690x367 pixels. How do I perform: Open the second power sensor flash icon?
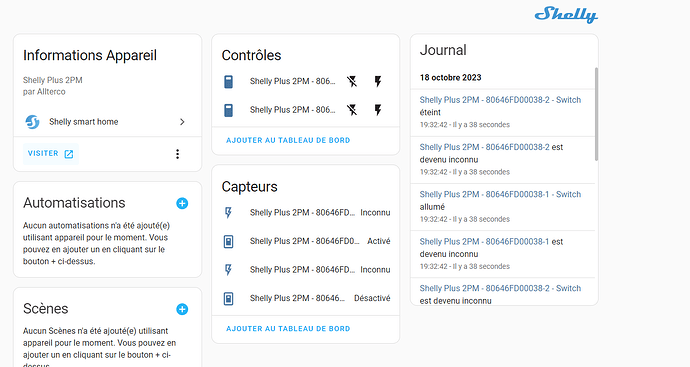pos(228,270)
